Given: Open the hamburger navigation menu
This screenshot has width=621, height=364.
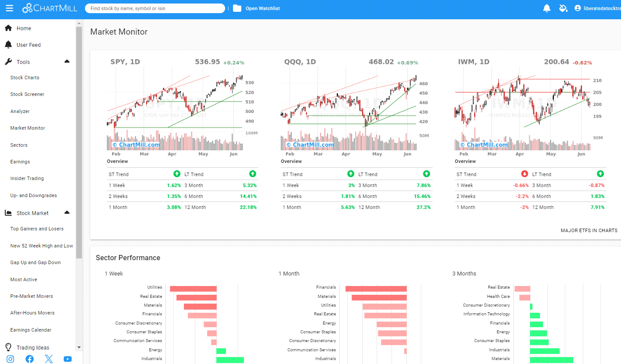Looking at the screenshot, I should [x=9, y=8].
